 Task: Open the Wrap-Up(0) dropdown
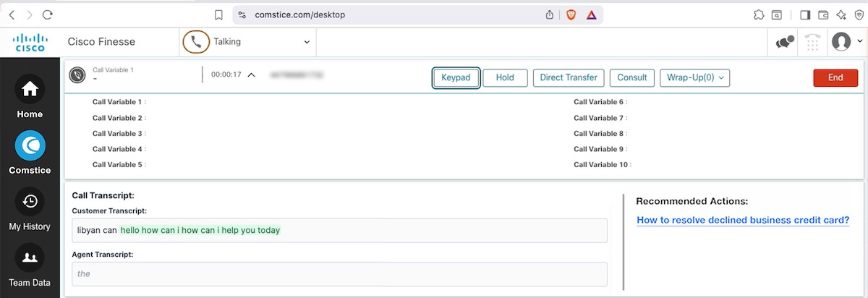tap(694, 77)
